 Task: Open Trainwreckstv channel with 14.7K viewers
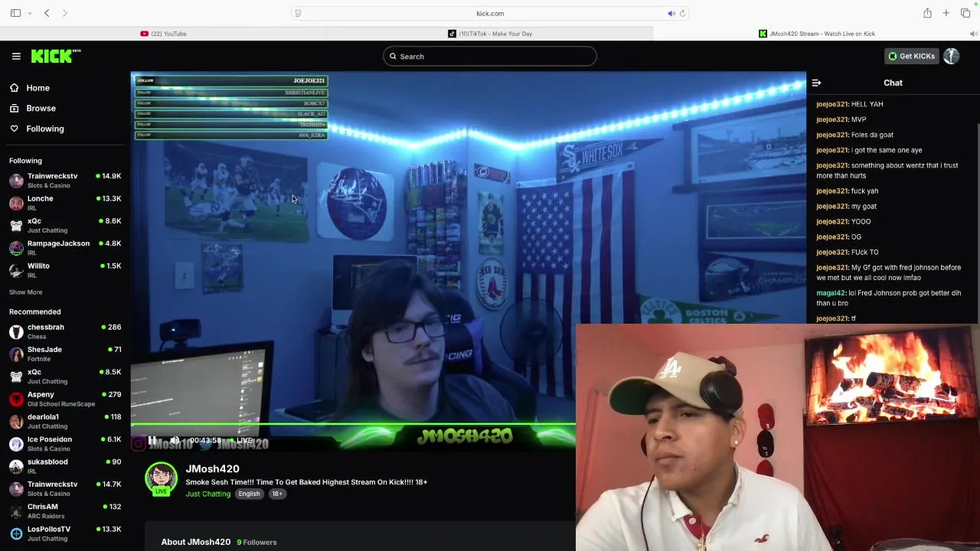coord(65,488)
